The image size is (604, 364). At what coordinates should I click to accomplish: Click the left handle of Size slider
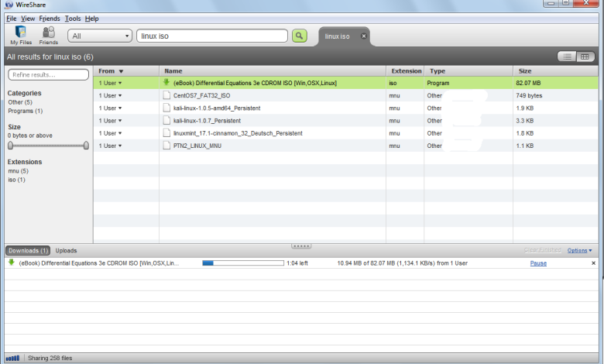(x=10, y=146)
